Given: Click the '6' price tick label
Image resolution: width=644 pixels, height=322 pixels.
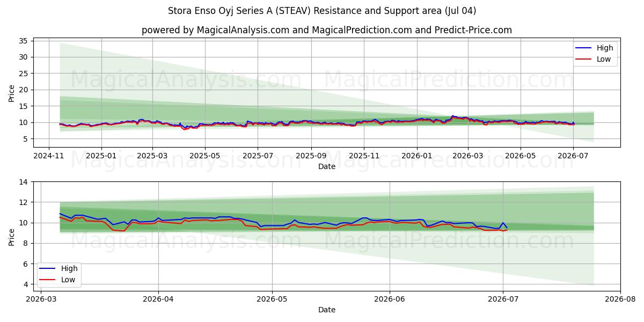Looking at the screenshot, I should (x=25, y=264).
